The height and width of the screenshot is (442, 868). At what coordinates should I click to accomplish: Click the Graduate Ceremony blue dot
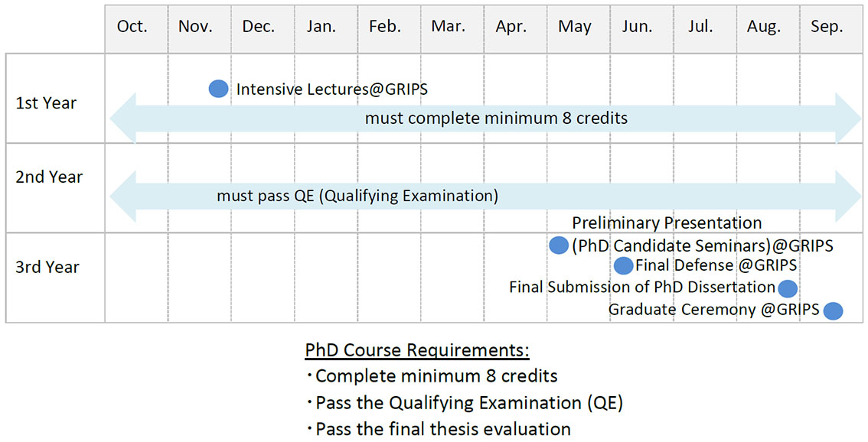(x=833, y=311)
